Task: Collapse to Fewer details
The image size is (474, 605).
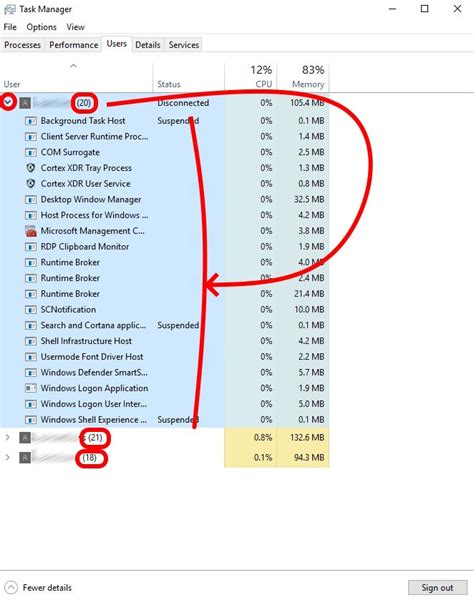Action: 39,588
